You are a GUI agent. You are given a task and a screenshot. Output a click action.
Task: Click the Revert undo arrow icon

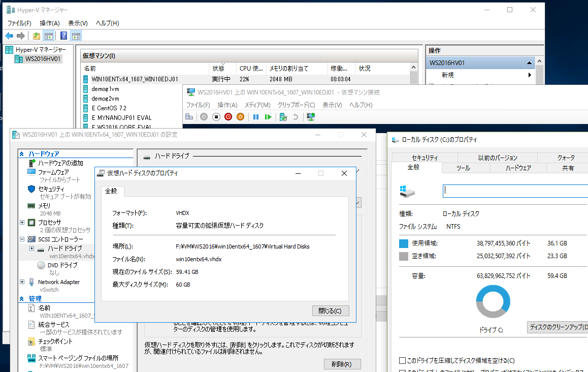pos(296,117)
